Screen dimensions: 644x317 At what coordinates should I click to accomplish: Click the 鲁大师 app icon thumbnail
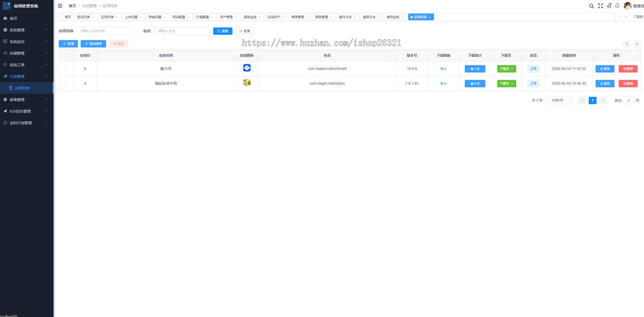pos(247,68)
